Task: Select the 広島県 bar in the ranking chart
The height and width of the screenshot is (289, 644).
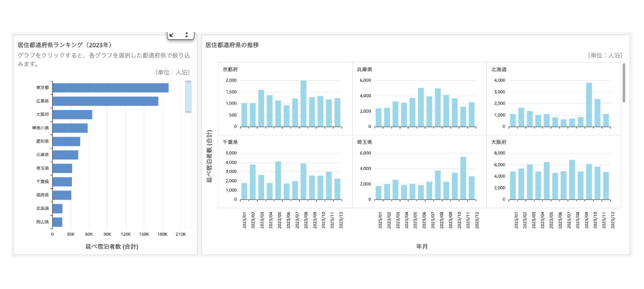Action: (x=105, y=101)
